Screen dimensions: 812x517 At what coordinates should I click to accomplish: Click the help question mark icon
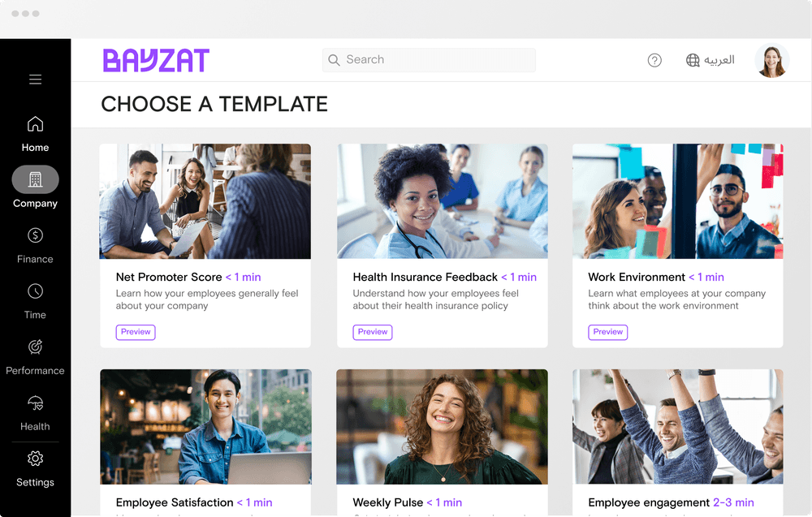pos(654,61)
